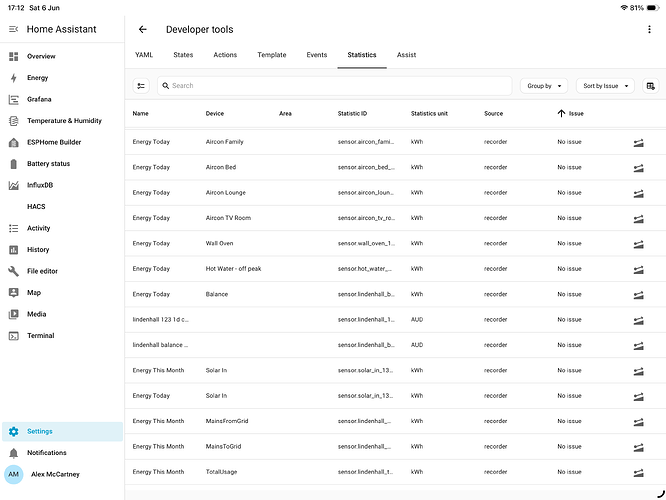Adjust sum for Aircon Bed row

(638, 168)
